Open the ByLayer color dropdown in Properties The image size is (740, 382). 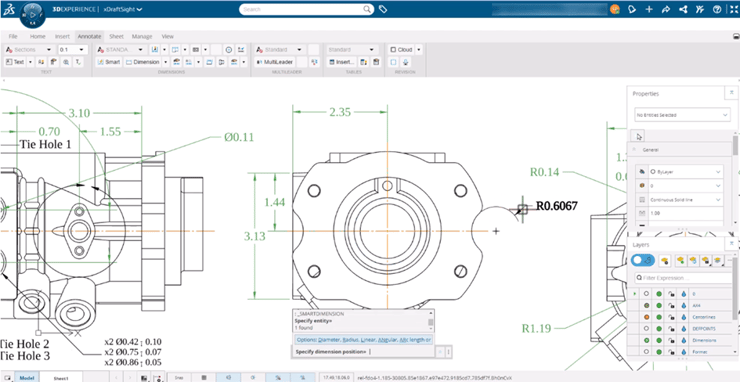pyautogui.click(x=686, y=172)
